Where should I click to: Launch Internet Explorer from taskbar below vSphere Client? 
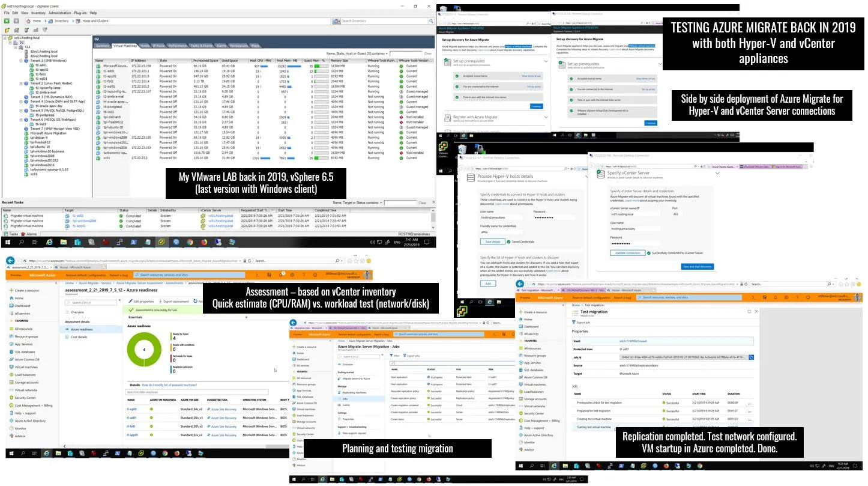click(x=49, y=241)
